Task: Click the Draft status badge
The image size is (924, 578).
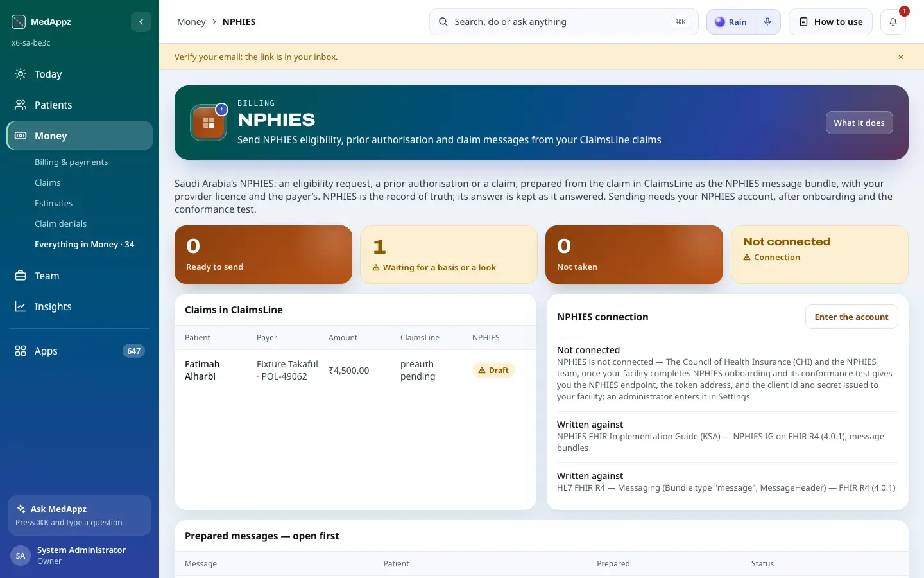Action: (x=493, y=371)
